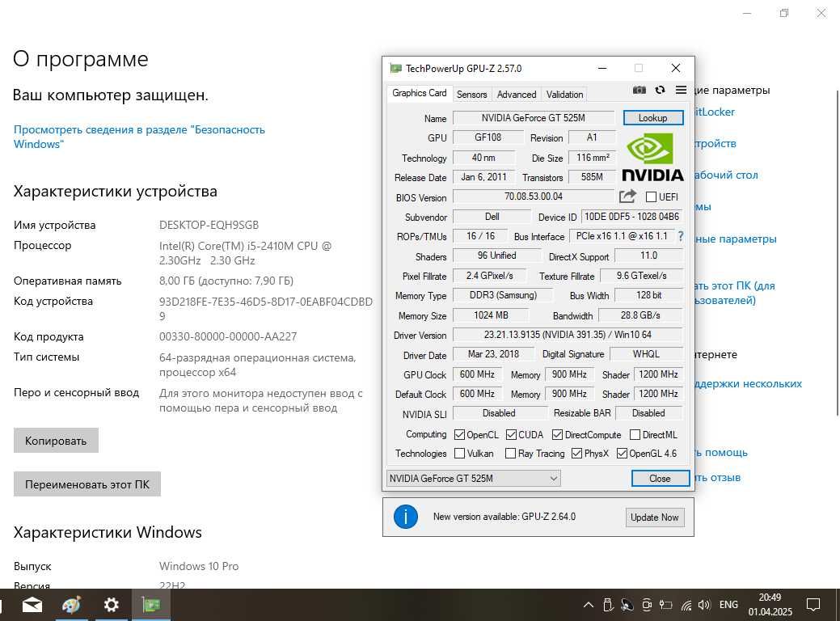Click the Shaders value 96 Unified
Screen dimensions: 840x621
[497, 256]
